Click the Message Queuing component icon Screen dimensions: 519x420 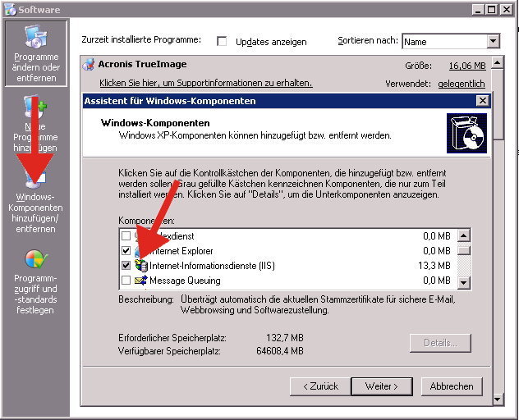click(140, 281)
